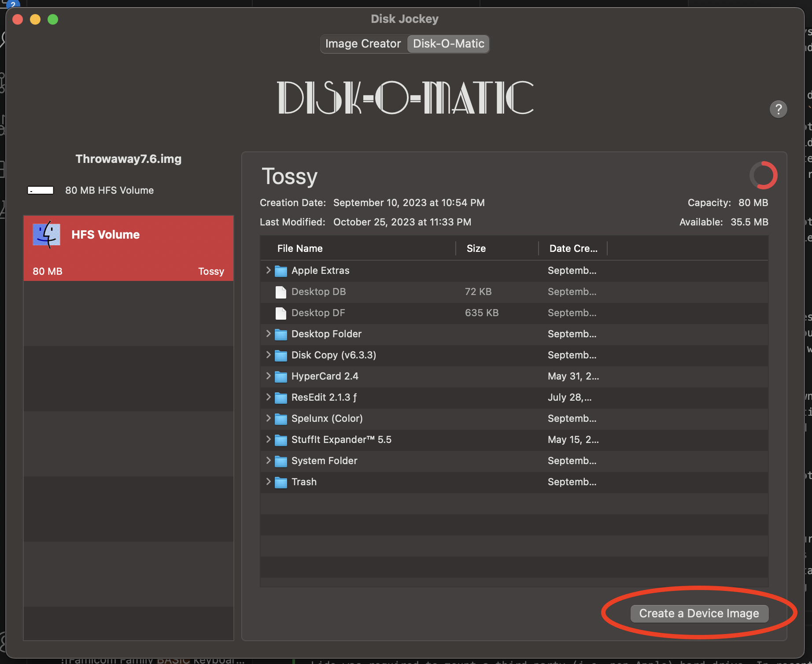The image size is (812, 664).
Task: Click Create a Device Image button
Action: (x=699, y=613)
